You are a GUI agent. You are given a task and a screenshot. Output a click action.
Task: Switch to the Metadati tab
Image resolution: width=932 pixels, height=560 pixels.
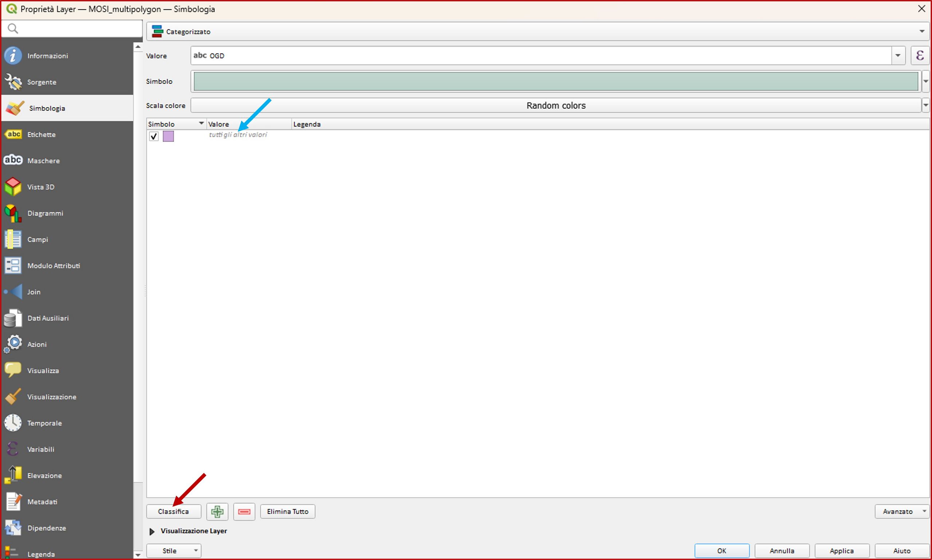tap(42, 502)
